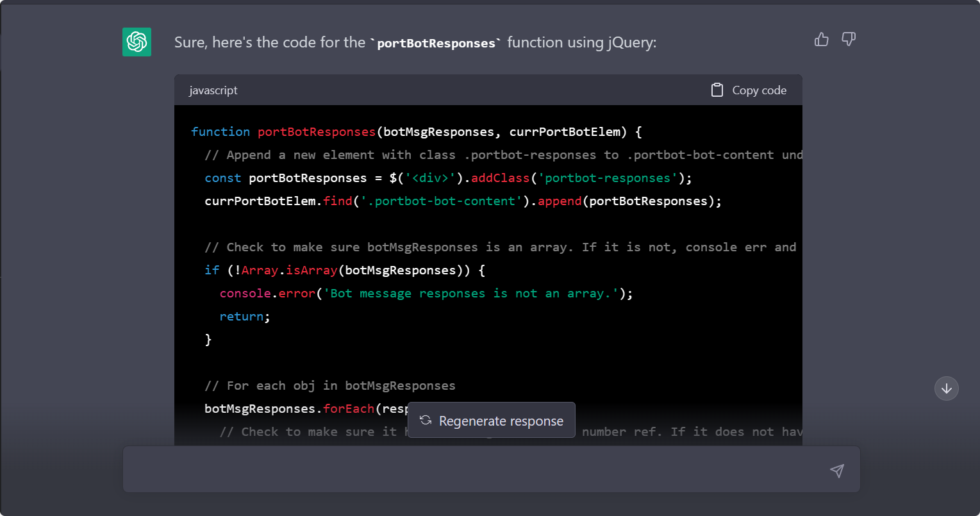
Task: Click the ChatGPT avatar logo
Action: tap(137, 42)
